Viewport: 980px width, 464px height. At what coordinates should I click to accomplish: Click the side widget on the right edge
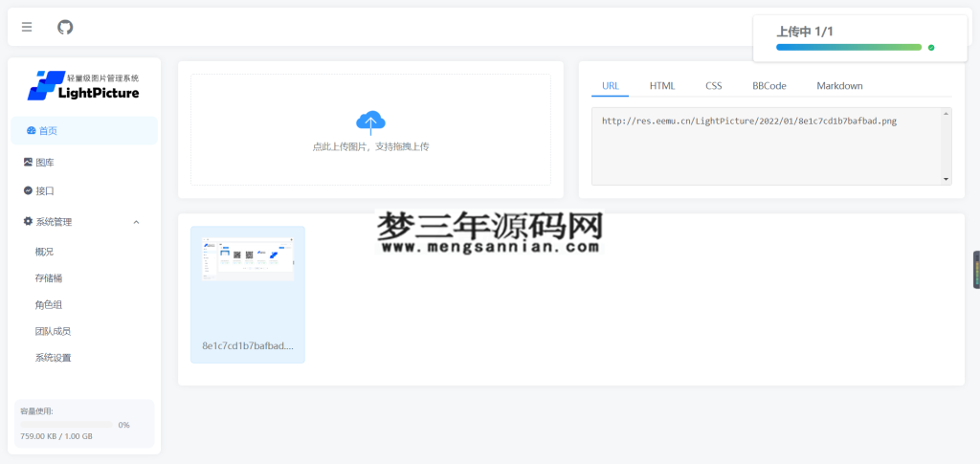pos(976,270)
